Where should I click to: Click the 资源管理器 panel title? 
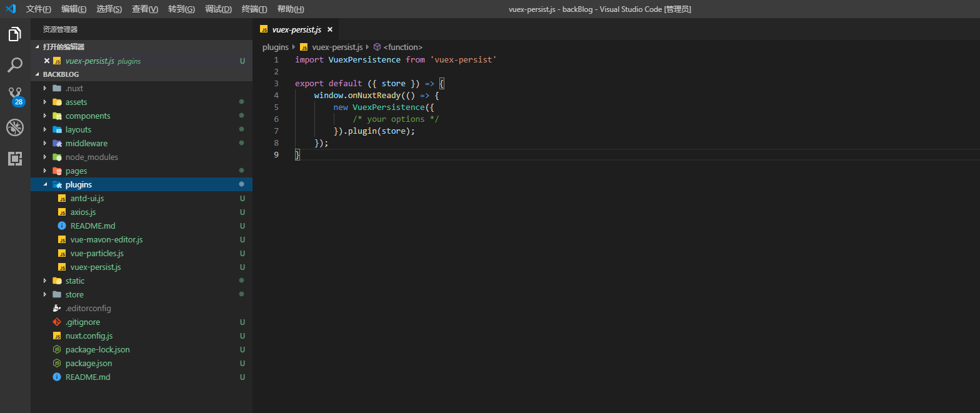point(60,29)
